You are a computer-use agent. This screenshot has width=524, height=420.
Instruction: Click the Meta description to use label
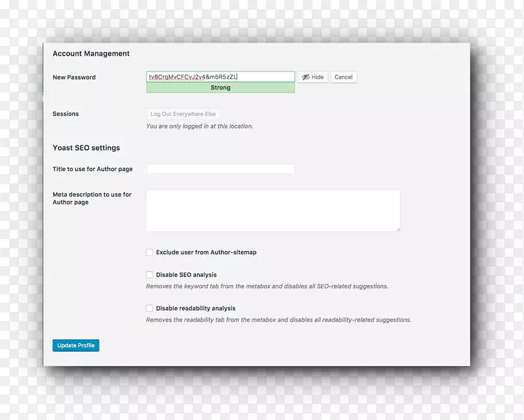[x=92, y=195]
